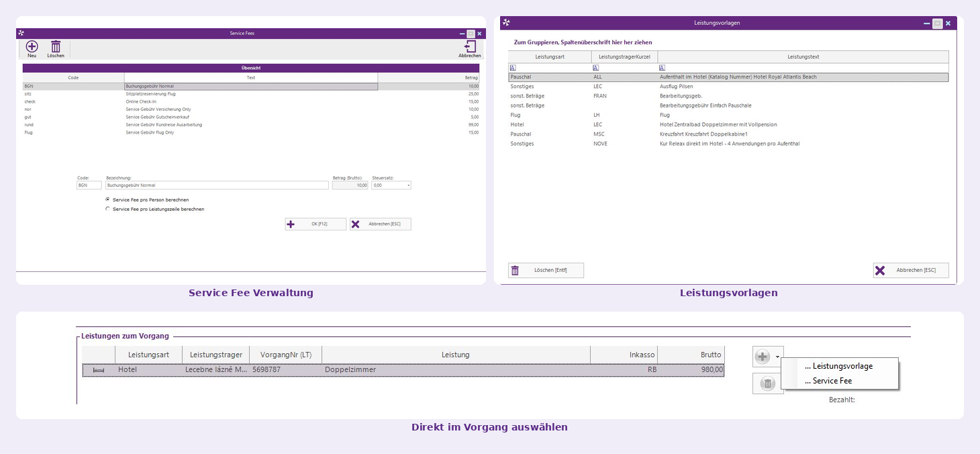Select the LH Flug template row

[728, 115]
